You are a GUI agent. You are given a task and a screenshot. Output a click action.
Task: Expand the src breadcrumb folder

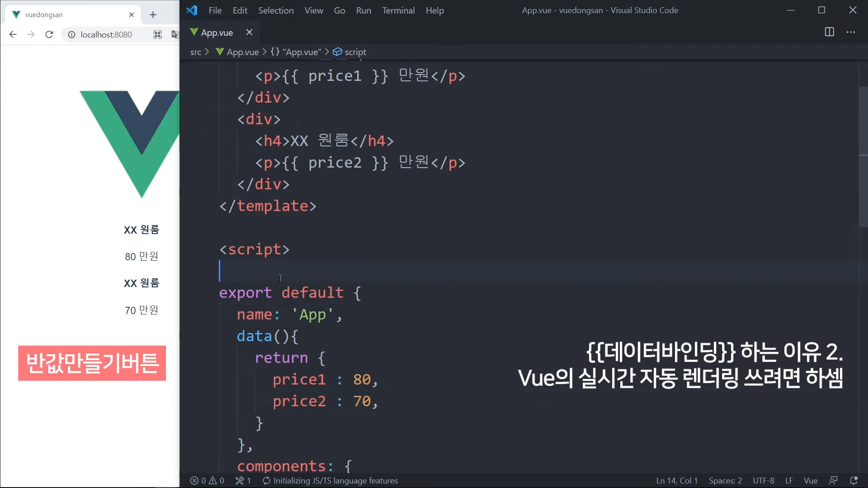pos(195,52)
